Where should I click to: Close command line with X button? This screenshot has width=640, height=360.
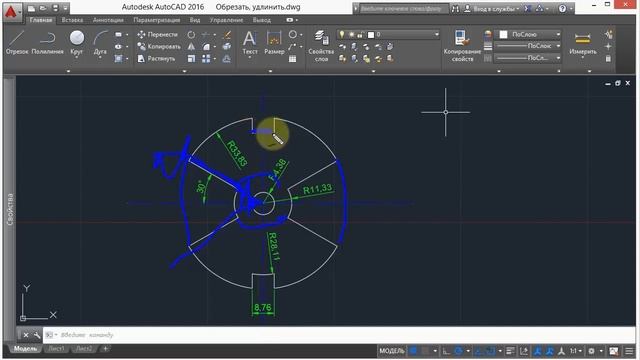pos(26,335)
